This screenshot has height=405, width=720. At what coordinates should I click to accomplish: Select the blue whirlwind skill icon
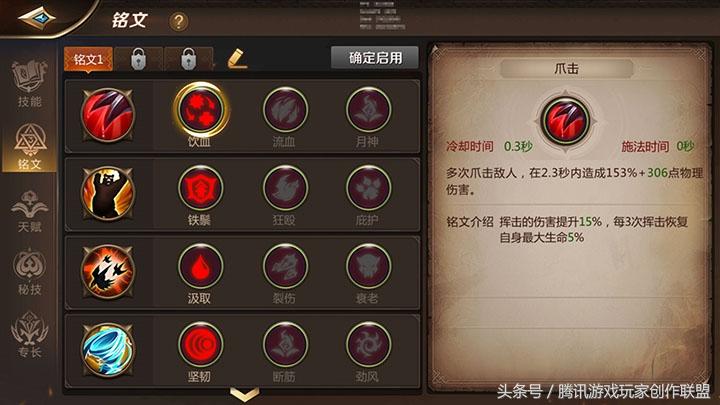point(108,350)
